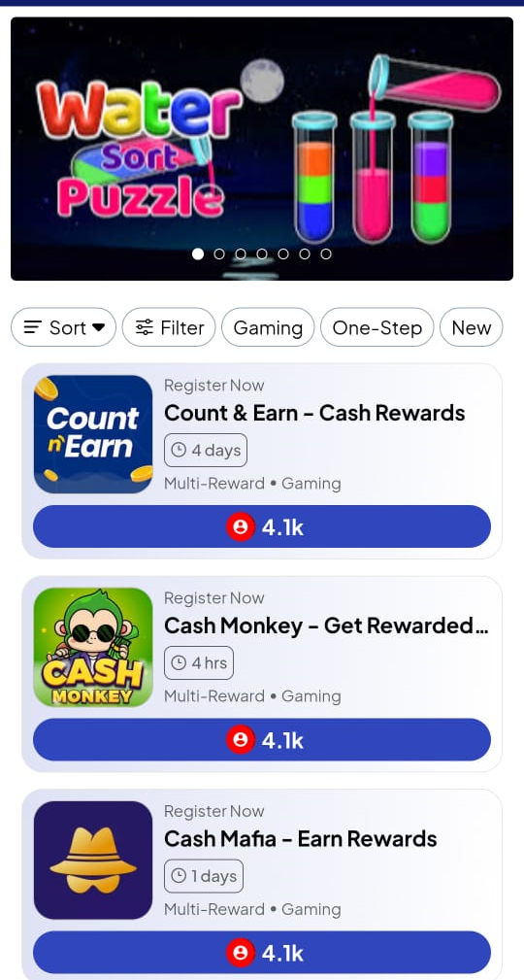Claim 4.1k reward for Count & Earn
524x980 pixels.
tap(262, 526)
